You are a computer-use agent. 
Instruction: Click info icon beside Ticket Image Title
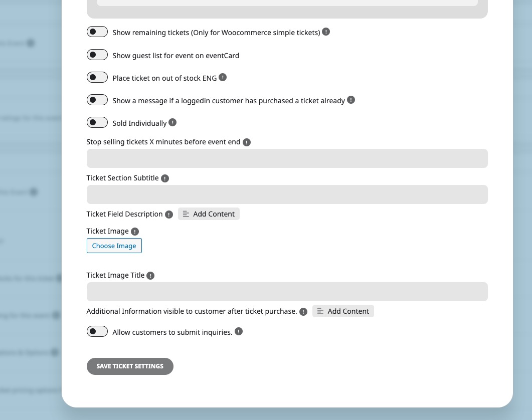pos(150,276)
